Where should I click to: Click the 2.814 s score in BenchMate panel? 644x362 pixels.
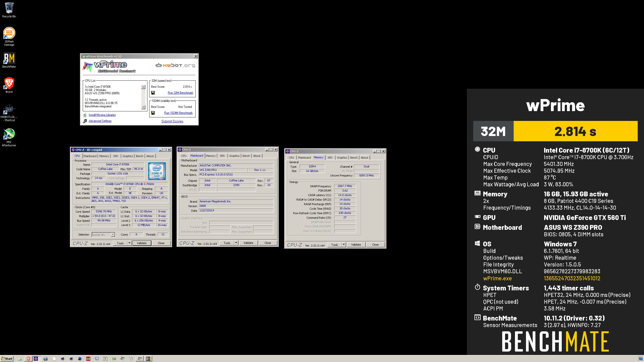point(575,131)
